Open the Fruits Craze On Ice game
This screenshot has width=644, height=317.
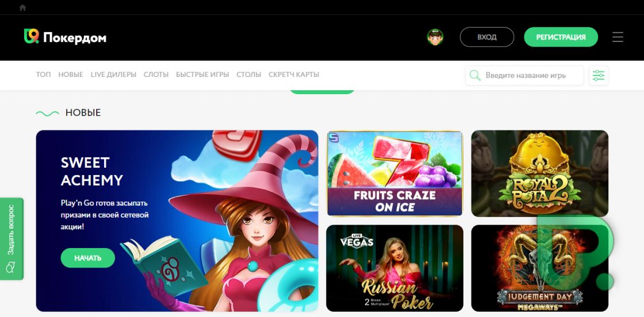394,173
